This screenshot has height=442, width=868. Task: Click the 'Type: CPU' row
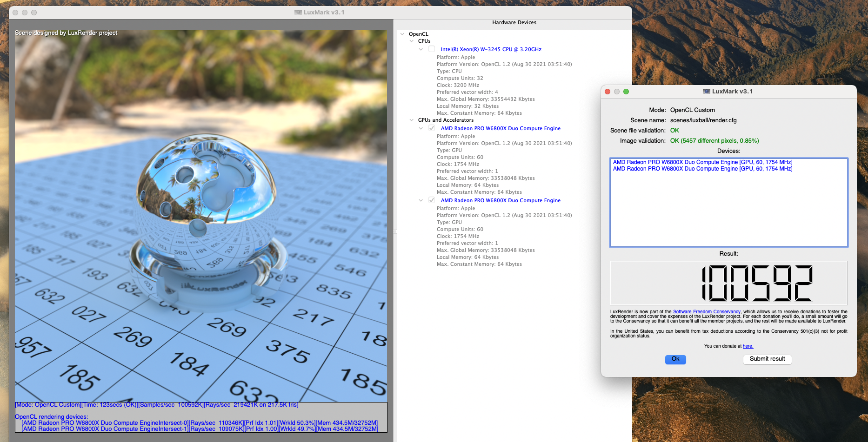[449, 71]
